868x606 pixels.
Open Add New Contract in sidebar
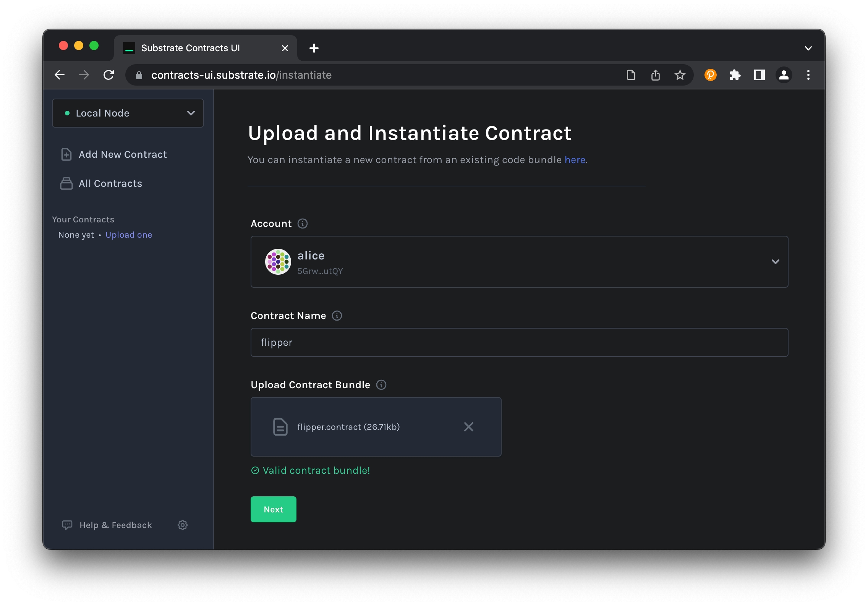tap(122, 154)
